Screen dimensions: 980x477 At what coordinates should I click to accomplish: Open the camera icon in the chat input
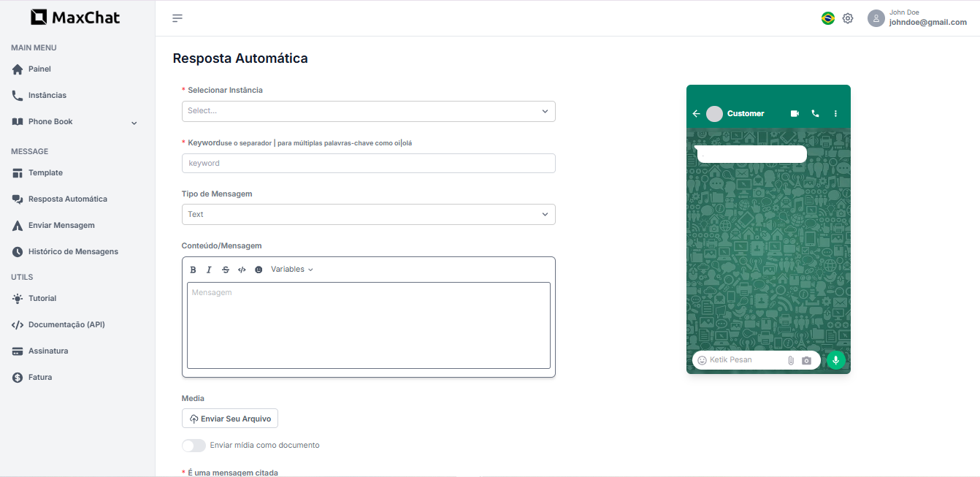pyautogui.click(x=806, y=360)
